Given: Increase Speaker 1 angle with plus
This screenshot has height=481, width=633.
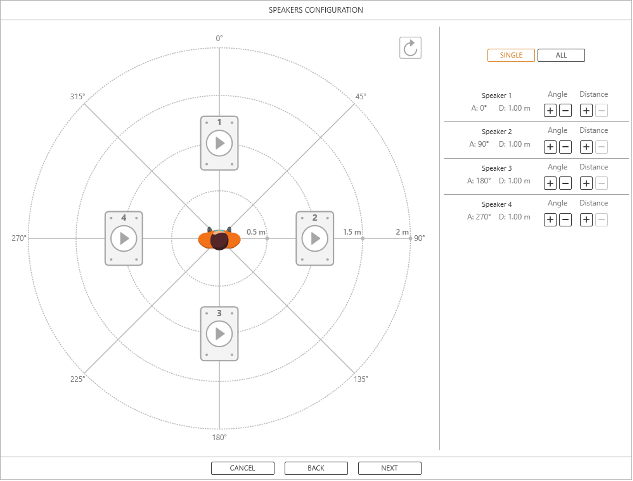Looking at the screenshot, I should pyautogui.click(x=550, y=110).
